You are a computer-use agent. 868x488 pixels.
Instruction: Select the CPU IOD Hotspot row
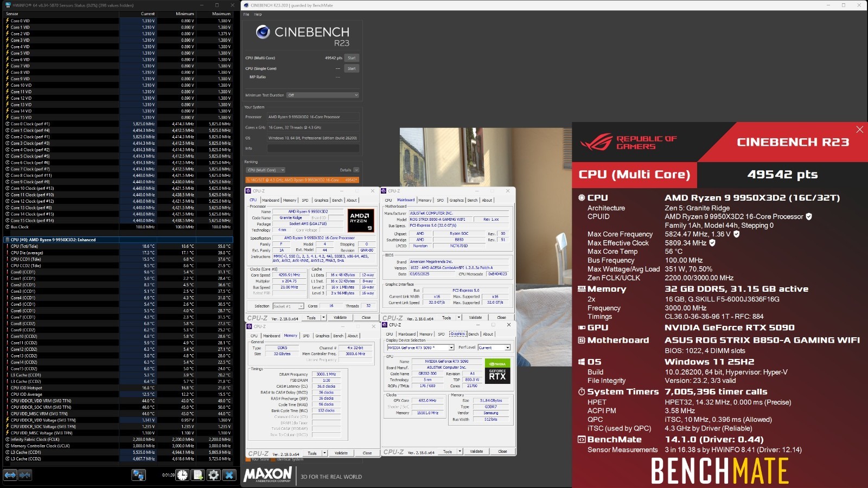(118, 388)
